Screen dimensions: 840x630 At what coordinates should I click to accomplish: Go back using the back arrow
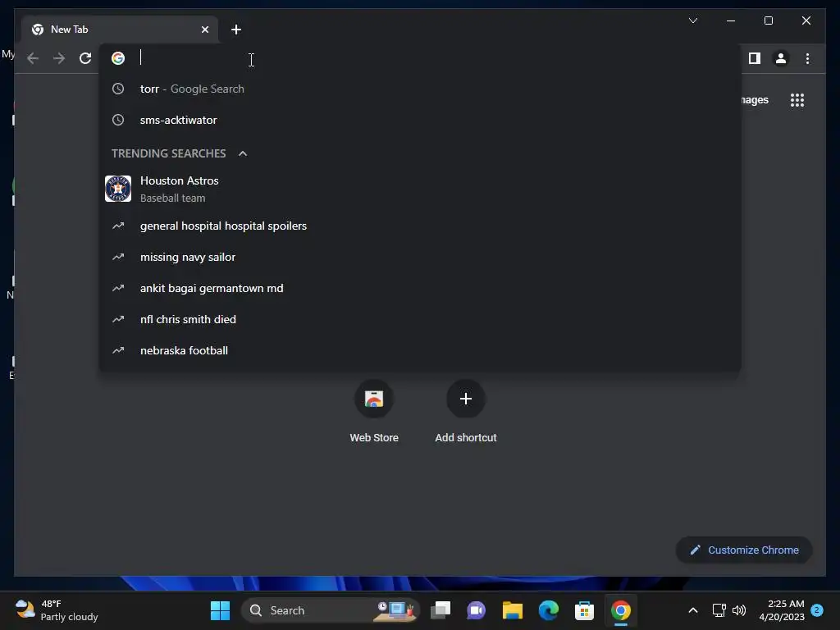tap(33, 58)
